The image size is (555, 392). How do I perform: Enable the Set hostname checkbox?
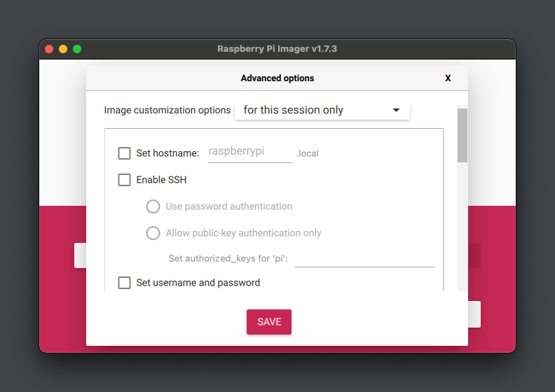coord(125,153)
